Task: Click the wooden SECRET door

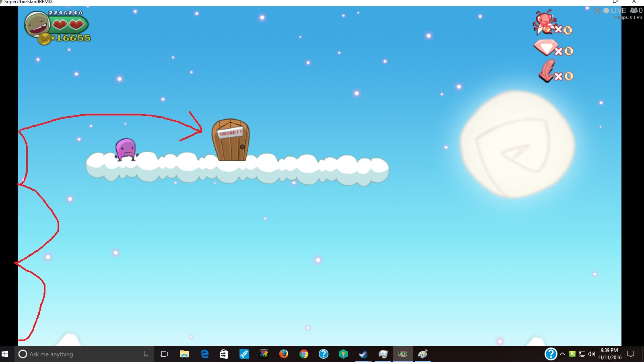Action: point(231,140)
